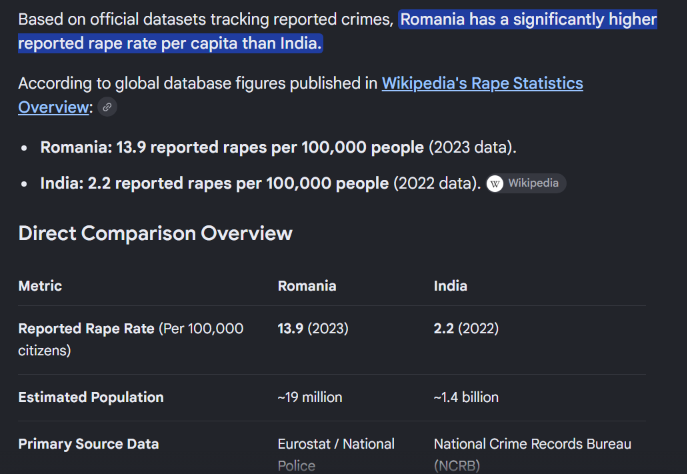
Task: Click the chain link icon after Overview
Action: 107,107
